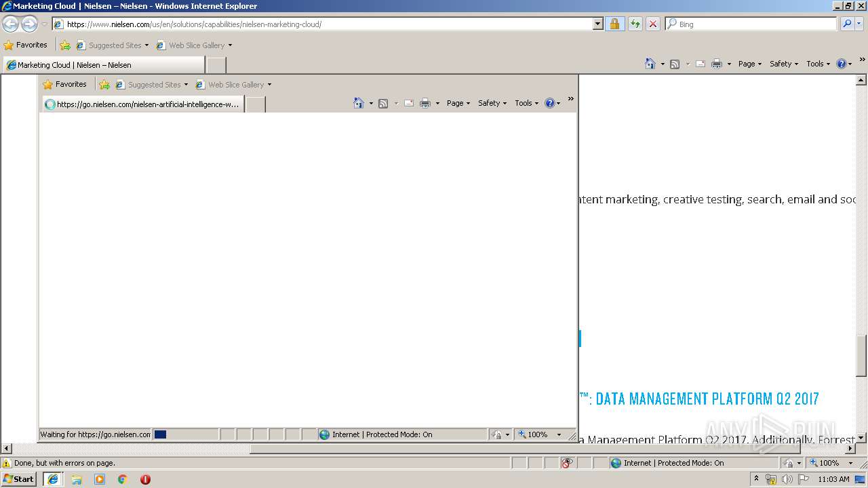868x488 pixels.
Task: Expand inner command bar overflow chevron
Action: click(571, 99)
